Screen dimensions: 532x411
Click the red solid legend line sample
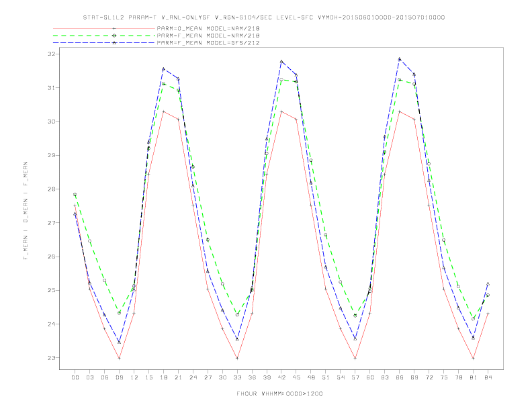(104, 28)
